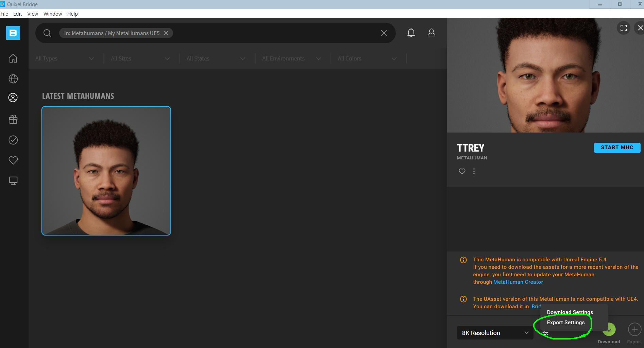The image size is (644, 348).
Task: Click the Bridge logo icon in sidebar
Action: (13, 33)
